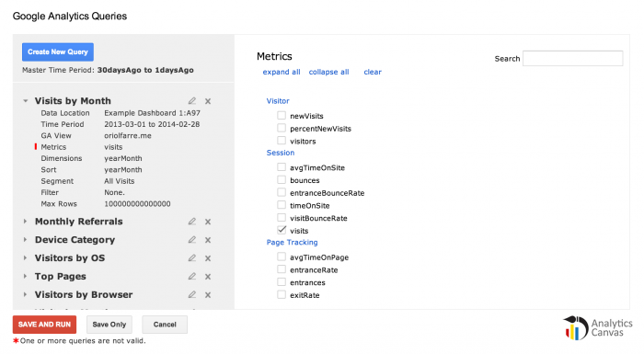This screenshot has height=354, width=644.
Task: Select the avgTimeOnPage checkbox
Action: [x=282, y=257]
